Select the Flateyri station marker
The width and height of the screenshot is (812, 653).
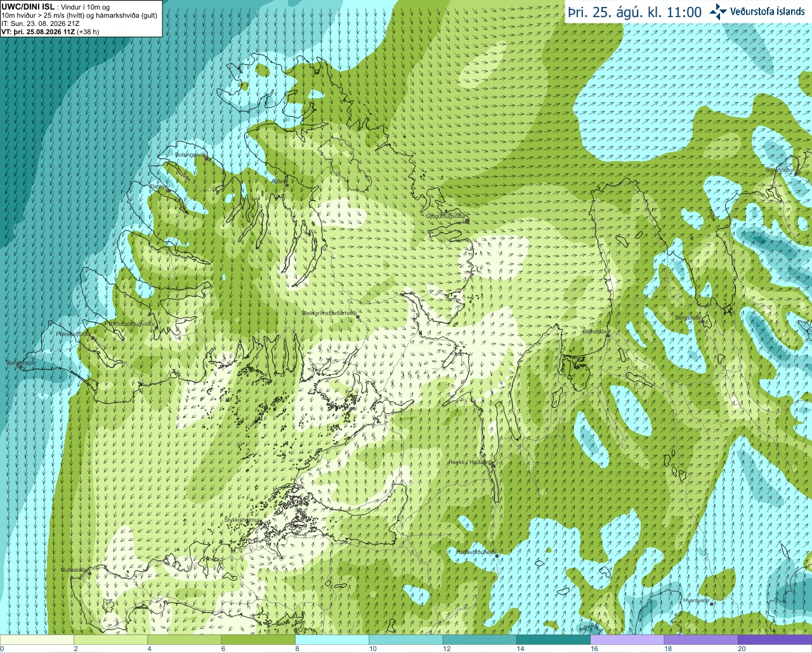click(x=167, y=191)
